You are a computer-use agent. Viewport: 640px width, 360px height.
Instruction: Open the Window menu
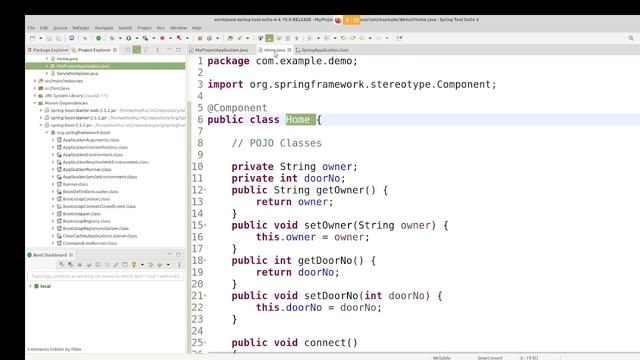(178, 28)
